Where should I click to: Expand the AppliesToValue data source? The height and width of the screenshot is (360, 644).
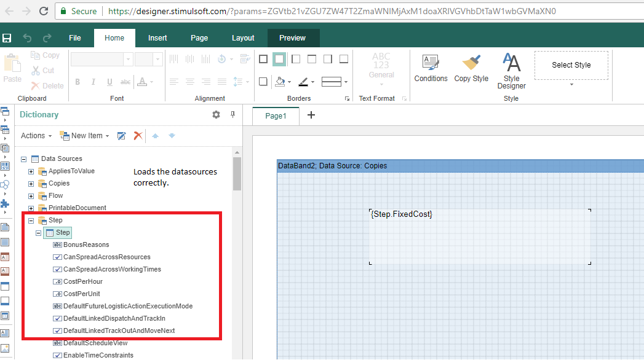tap(31, 171)
